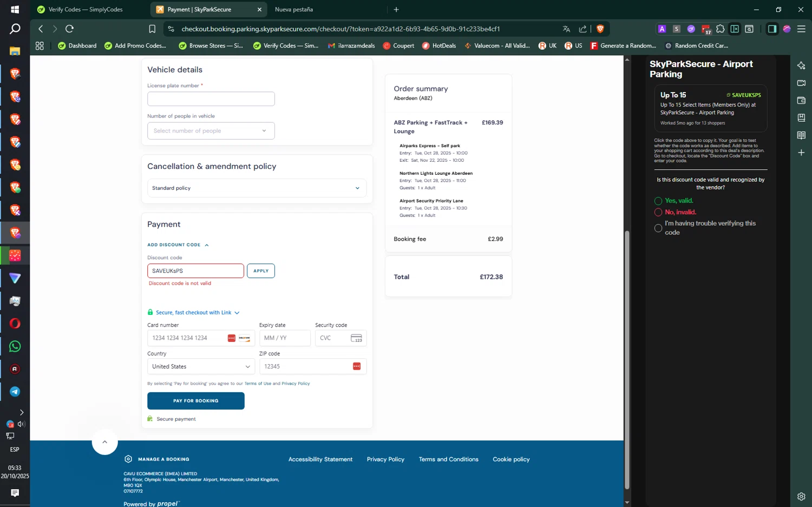
Task: Open the 'Select number of people' dropdown
Action: [x=211, y=130]
